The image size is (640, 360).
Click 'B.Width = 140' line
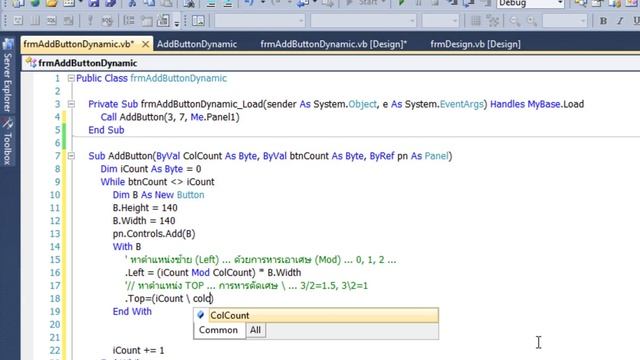pos(144,221)
